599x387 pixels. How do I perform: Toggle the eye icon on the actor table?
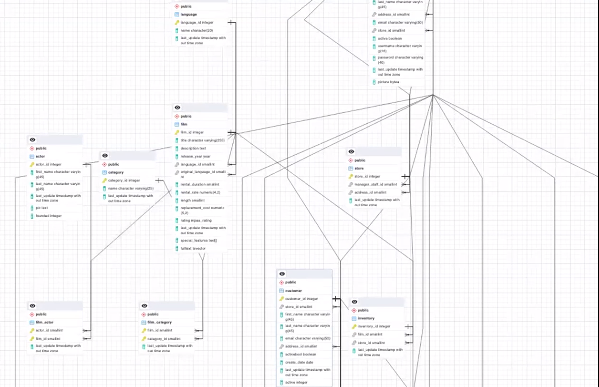pos(32,140)
